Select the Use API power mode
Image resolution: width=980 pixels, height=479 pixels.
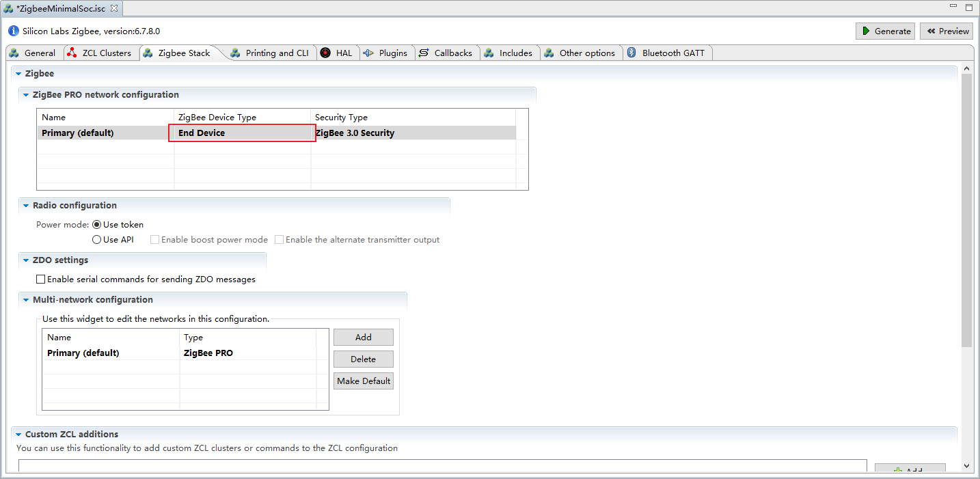pyautogui.click(x=97, y=240)
